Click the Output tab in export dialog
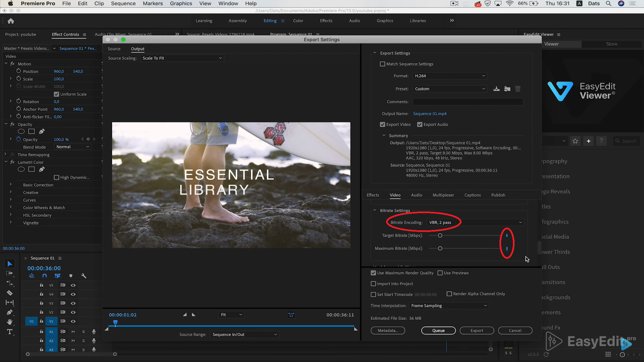This screenshot has height=362, width=644. pyautogui.click(x=137, y=49)
